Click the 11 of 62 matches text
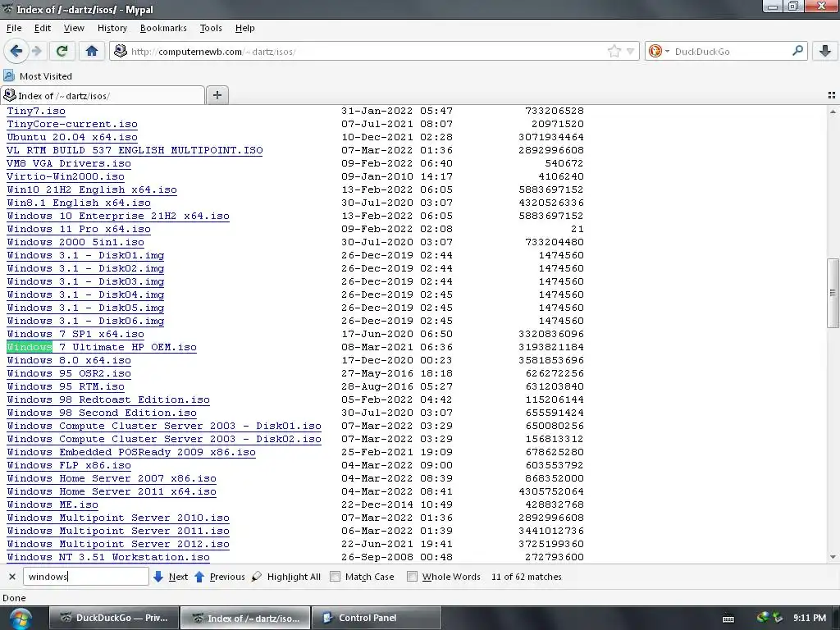Viewport: 840px width, 630px height. tap(526, 577)
